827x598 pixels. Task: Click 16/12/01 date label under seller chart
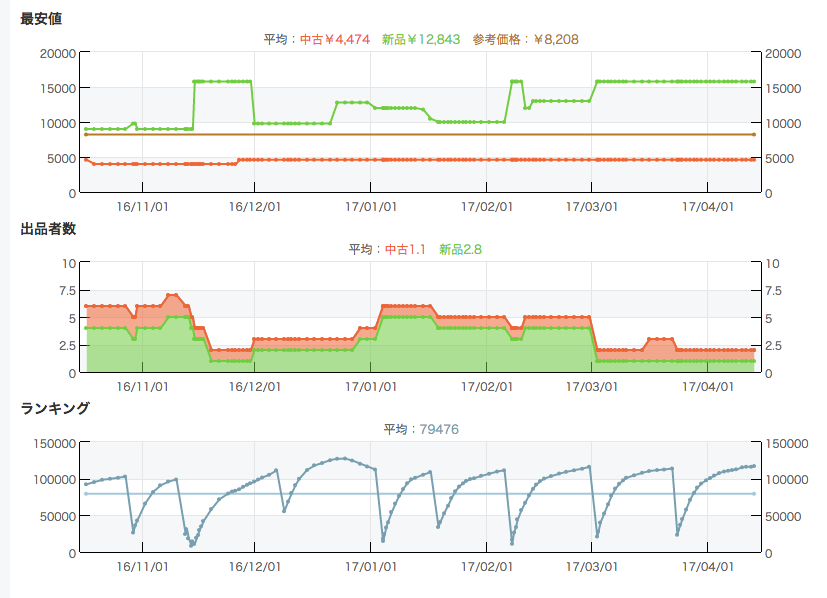pos(253,386)
